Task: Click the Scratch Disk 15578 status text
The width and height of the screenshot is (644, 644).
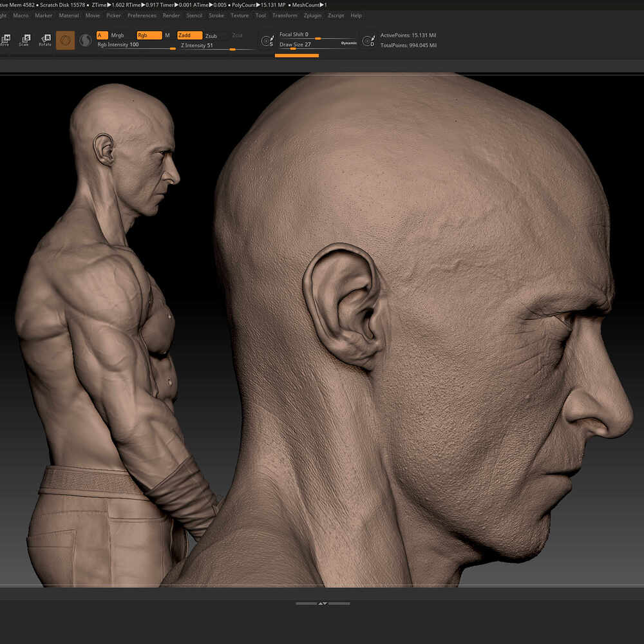Action: pyautogui.click(x=62, y=5)
